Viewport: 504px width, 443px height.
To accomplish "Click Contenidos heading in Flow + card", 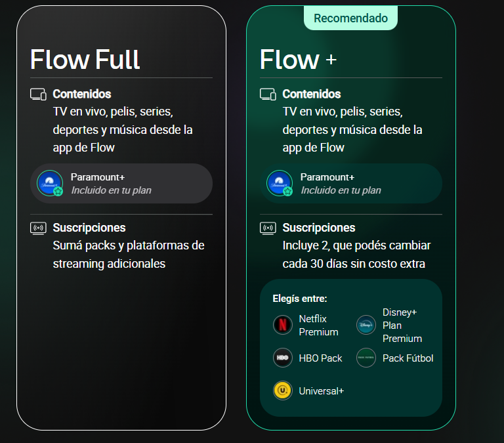I will [312, 95].
